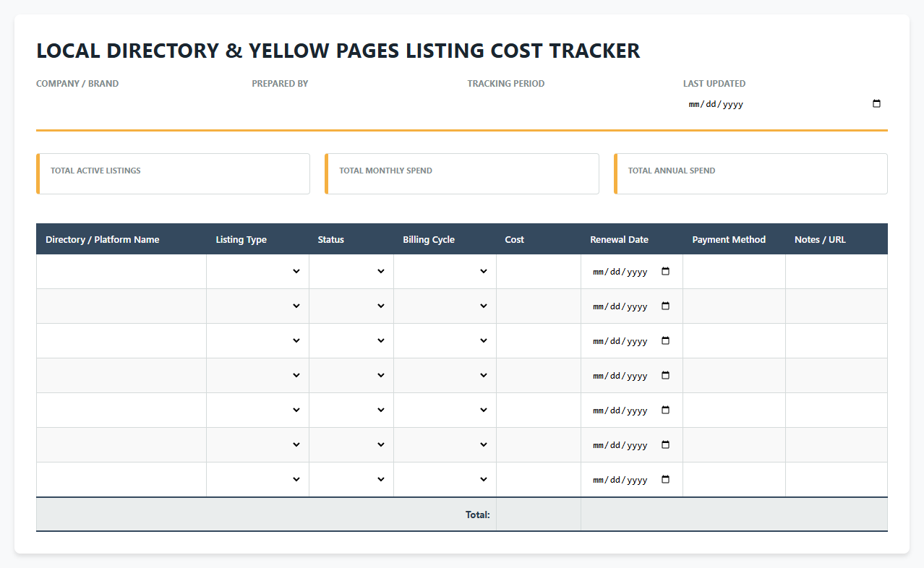The width and height of the screenshot is (924, 568).
Task: Expand Status dropdown in first row
Action: [351, 272]
